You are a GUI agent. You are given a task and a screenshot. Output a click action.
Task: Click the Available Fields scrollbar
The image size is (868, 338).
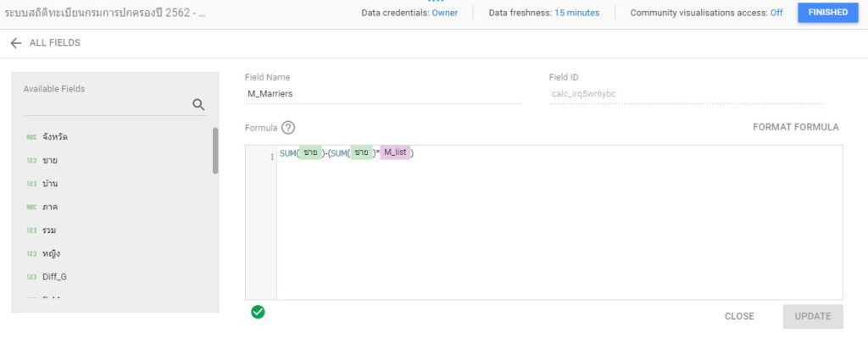[215, 151]
